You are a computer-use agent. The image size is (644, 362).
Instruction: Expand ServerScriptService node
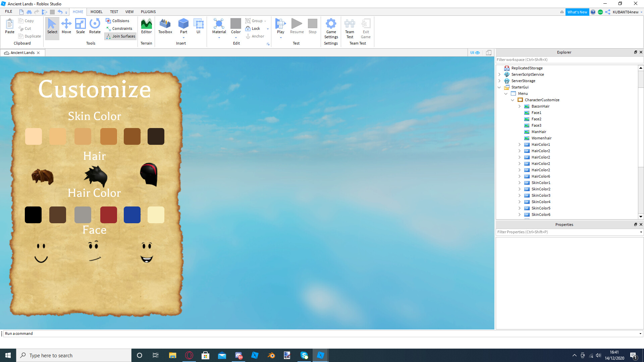pos(499,74)
